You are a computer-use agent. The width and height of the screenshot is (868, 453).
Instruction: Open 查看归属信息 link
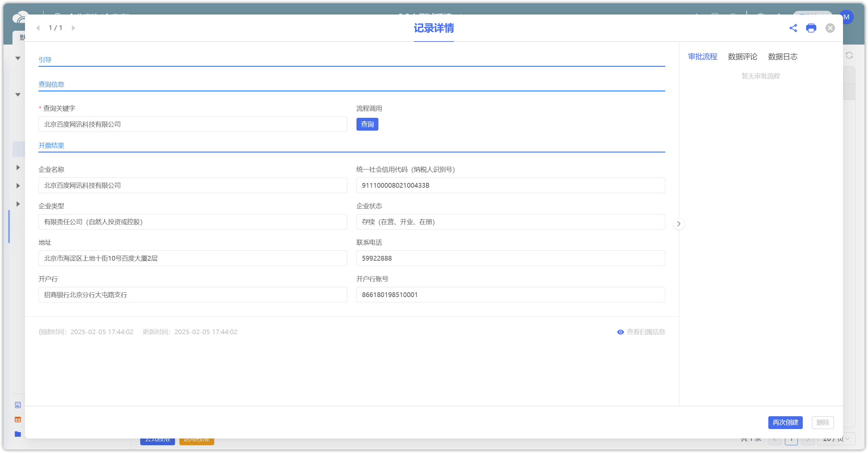pyautogui.click(x=646, y=332)
